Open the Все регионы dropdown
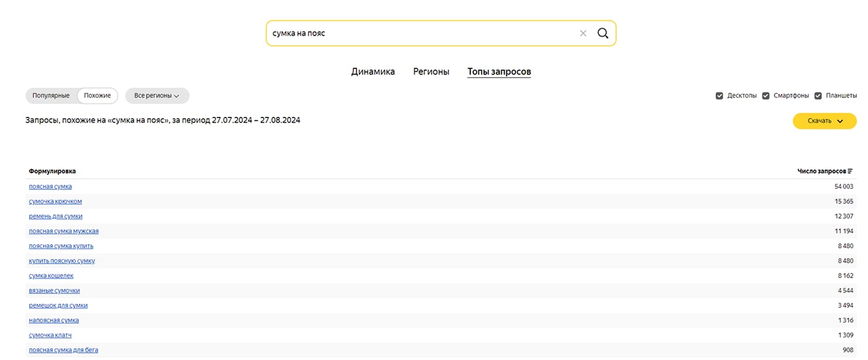Image resolution: width=868 pixels, height=360 pixels. (x=157, y=96)
